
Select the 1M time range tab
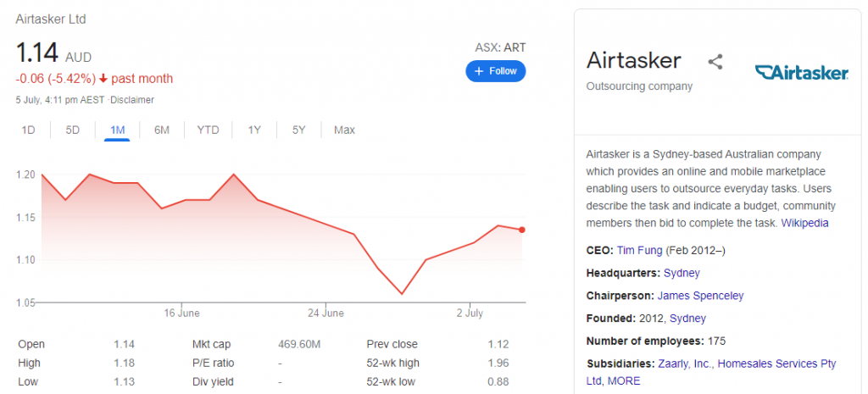(117, 130)
